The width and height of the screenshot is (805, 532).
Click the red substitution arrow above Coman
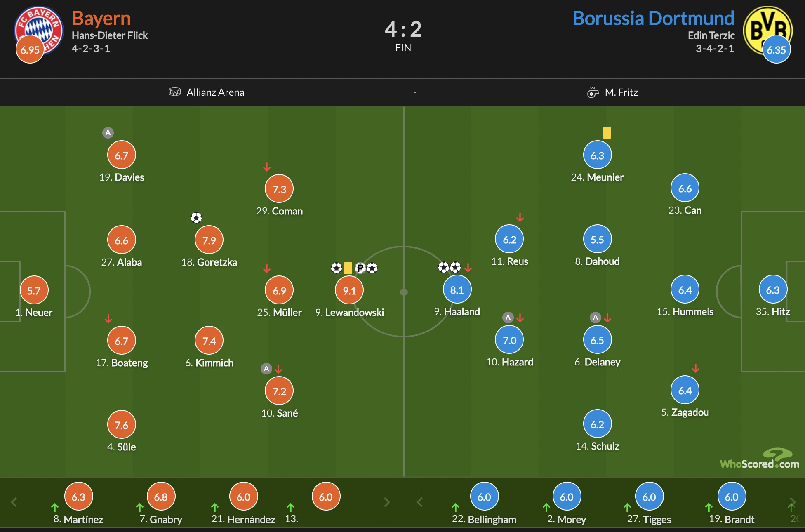point(267,167)
